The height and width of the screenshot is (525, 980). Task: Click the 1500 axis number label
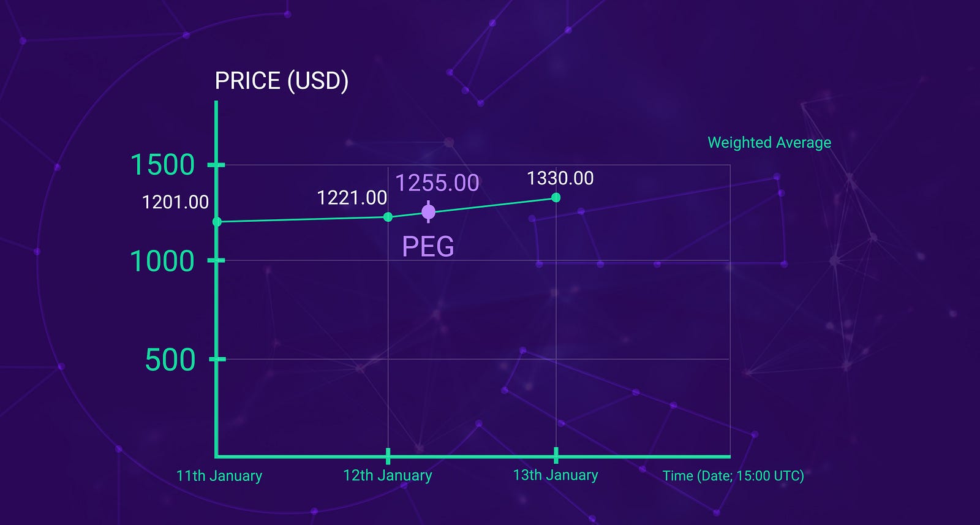pos(162,165)
